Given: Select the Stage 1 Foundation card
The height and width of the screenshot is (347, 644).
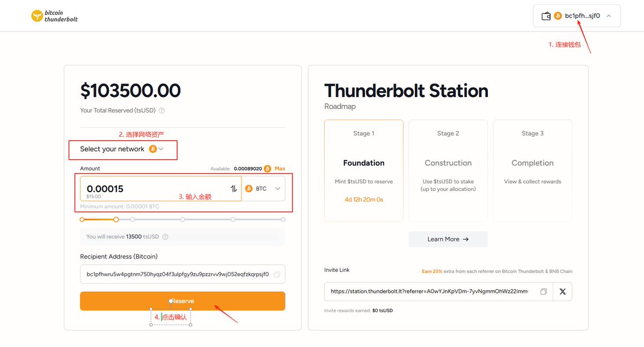Looking at the screenshot, I should [x=364, y=171].
